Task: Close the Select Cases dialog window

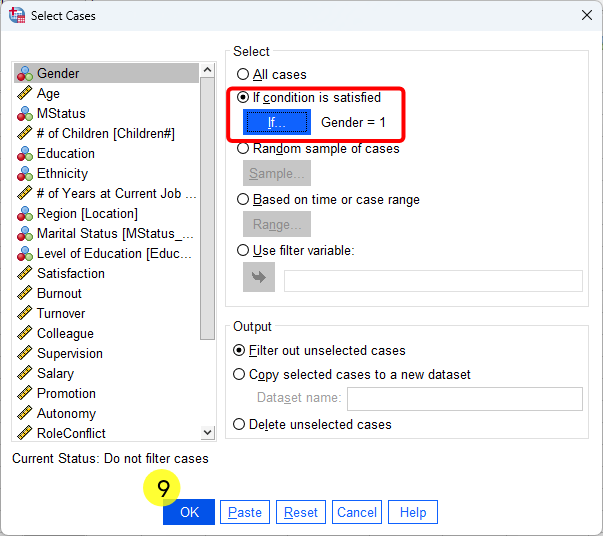Action: pos(587,15)
